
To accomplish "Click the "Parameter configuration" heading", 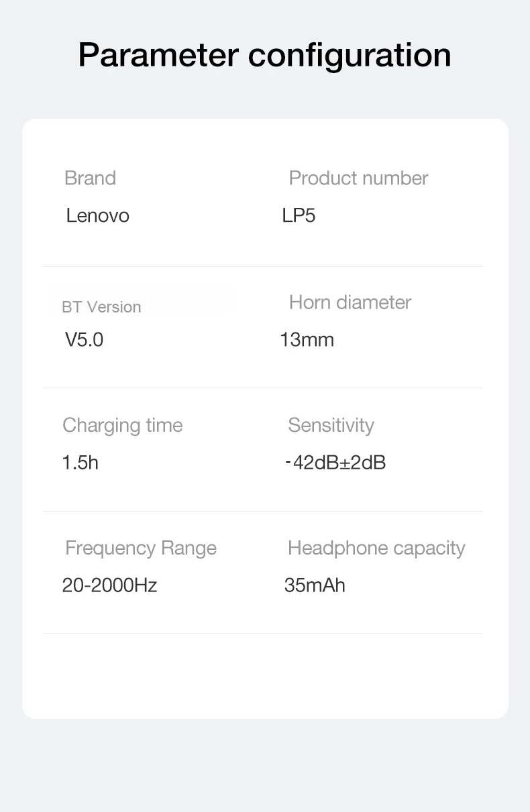I will pyautogui.click(x=264, y=55).
